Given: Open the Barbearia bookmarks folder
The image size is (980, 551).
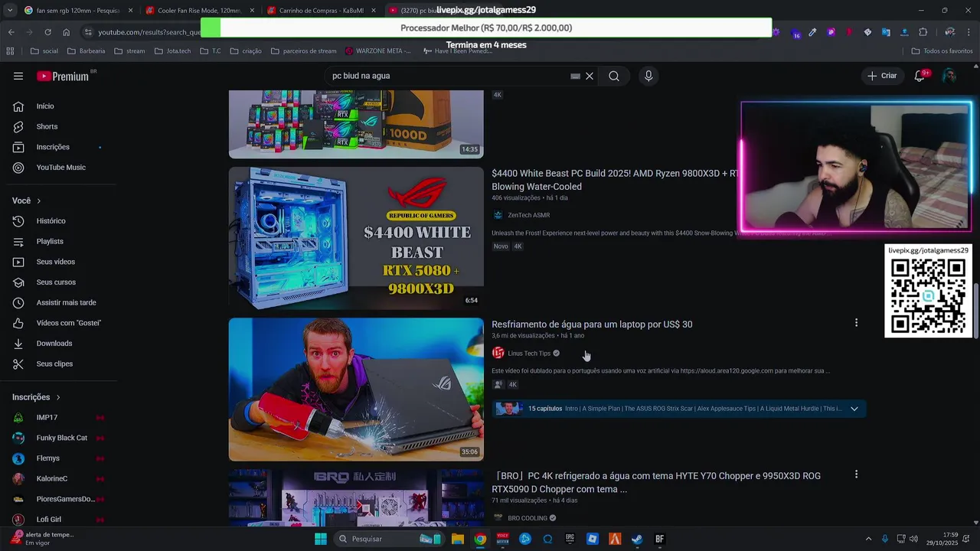Looking at the screenshot, I should tap(87, 51).
